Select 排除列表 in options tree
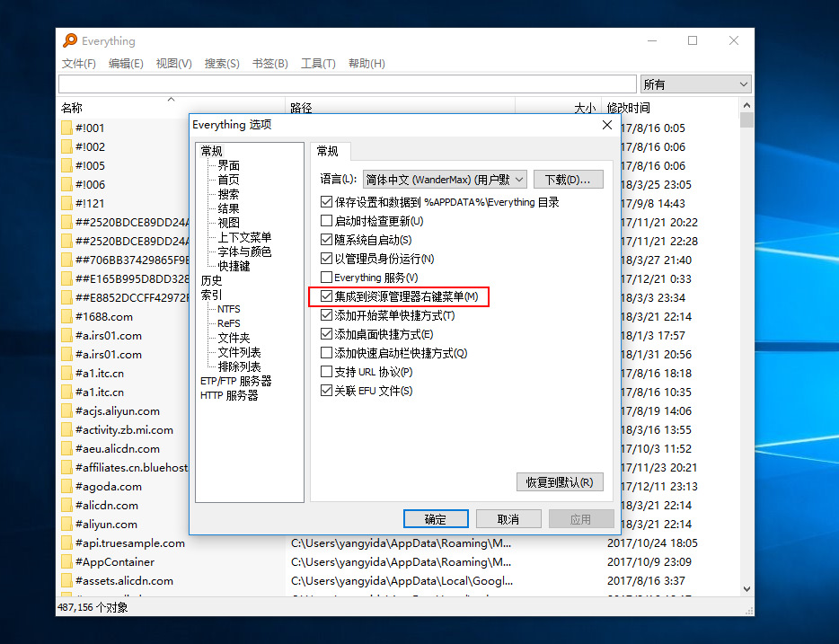This screenshot has height=644, width=839. [x=239, y=366]
